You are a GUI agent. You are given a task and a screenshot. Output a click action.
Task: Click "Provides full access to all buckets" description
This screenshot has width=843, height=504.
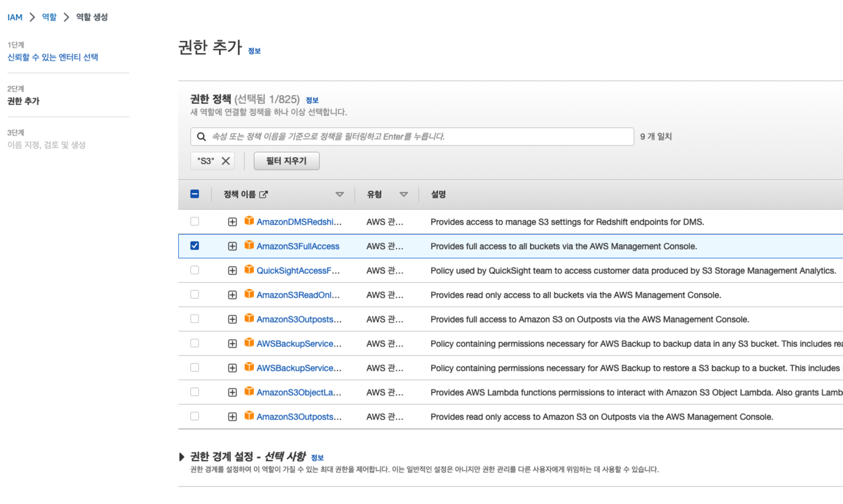pos(564,246)
